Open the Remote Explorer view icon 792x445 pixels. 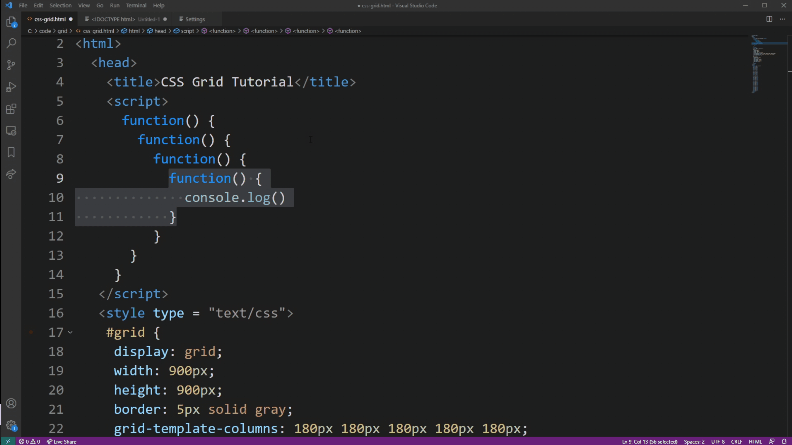(11, 131)
